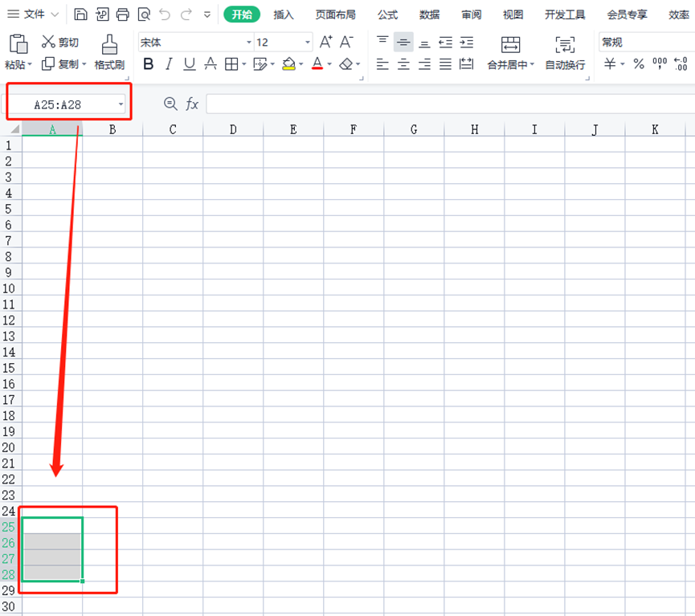This screenshot has height=616, width=695.
Task: Apply thousands separator format
Action: pyautogui.click(x=660, y=63)
